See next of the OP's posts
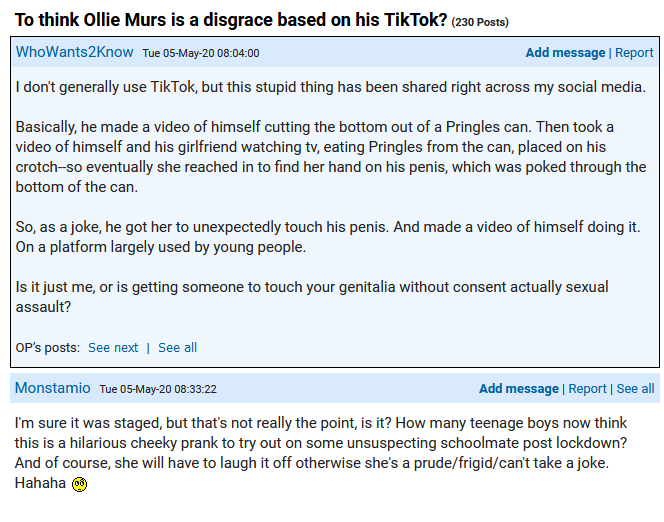Screen dimensions: 664x522 pyautogui.click(x=113, y=348)
